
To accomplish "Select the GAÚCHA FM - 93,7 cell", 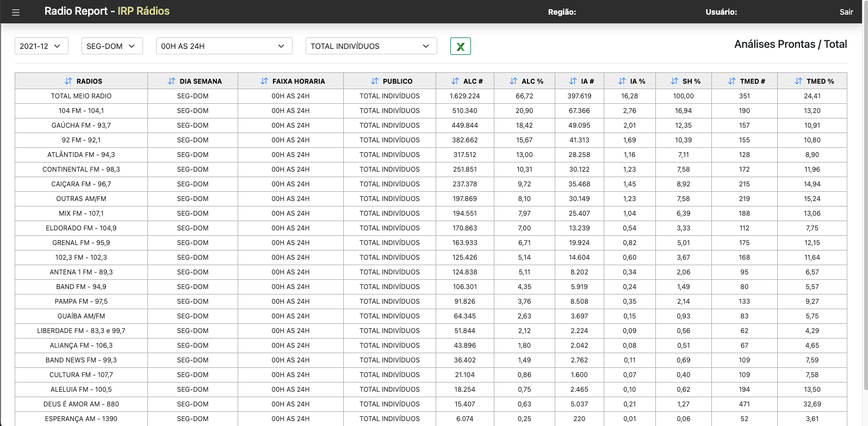I will click(x=81, y=126).
